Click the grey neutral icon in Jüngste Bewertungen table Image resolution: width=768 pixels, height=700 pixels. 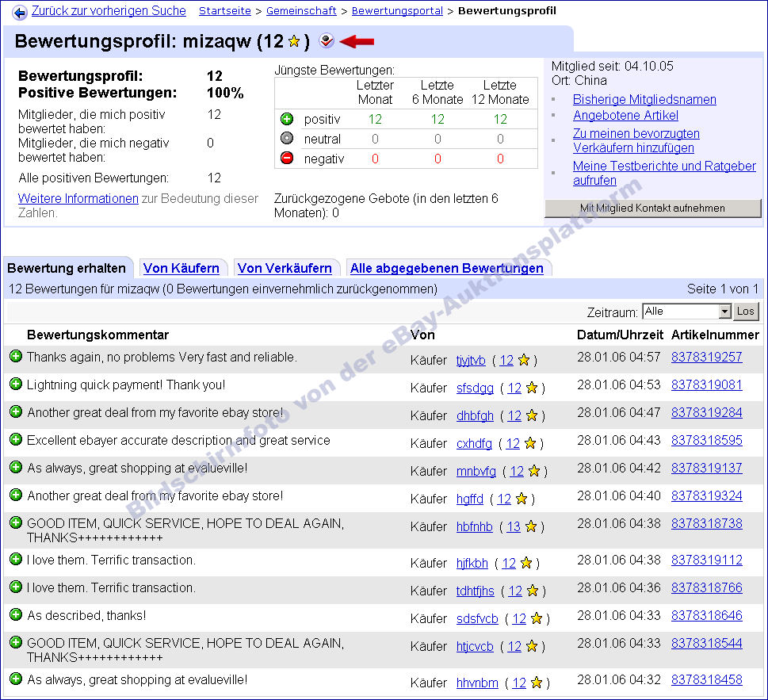[287, 138]
